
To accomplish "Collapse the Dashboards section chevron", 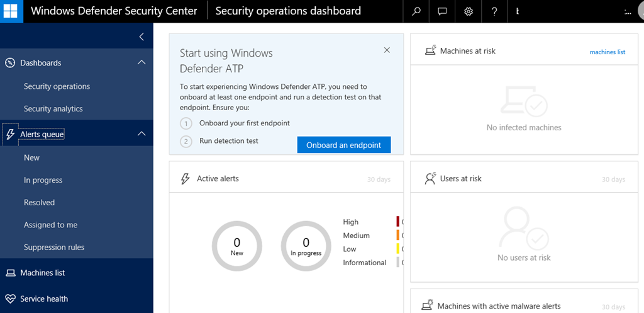I will 142,62.
